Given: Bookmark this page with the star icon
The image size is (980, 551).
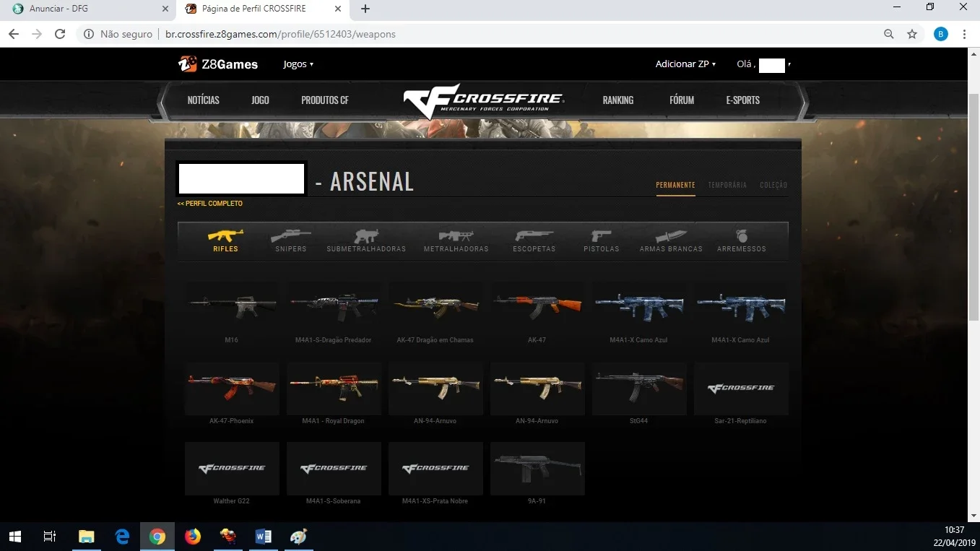Looking at the screenshot, I should pos(912,34).
